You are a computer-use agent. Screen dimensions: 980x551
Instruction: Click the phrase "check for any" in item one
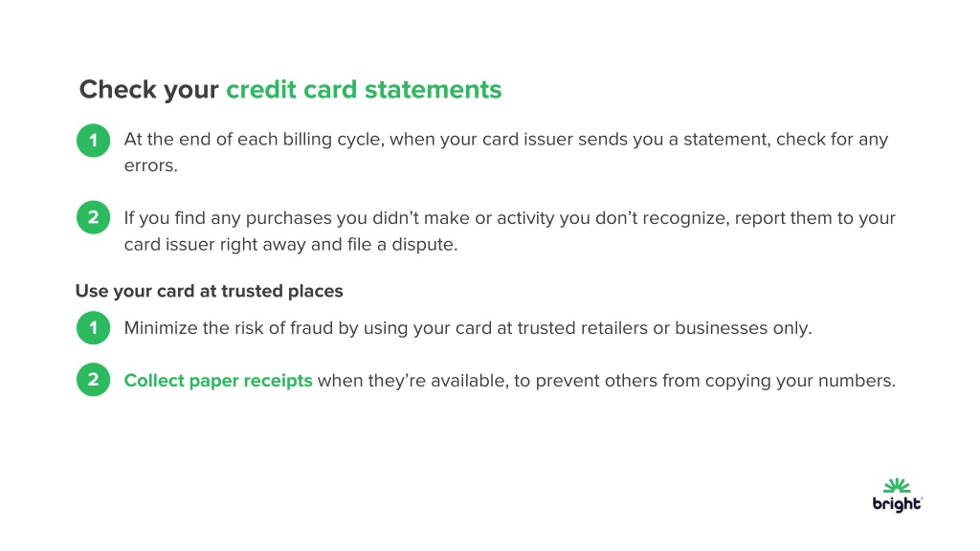tap(832, 140)
